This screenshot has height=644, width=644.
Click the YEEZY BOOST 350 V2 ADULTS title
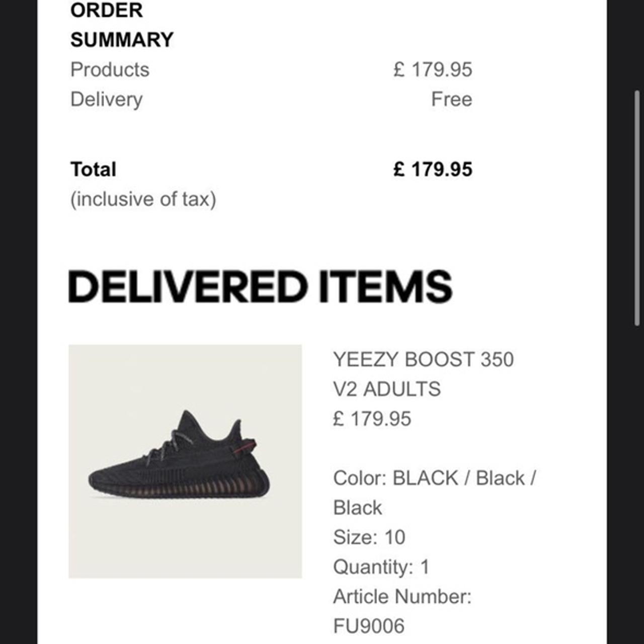pyautogui.click(x=423, y=374)
